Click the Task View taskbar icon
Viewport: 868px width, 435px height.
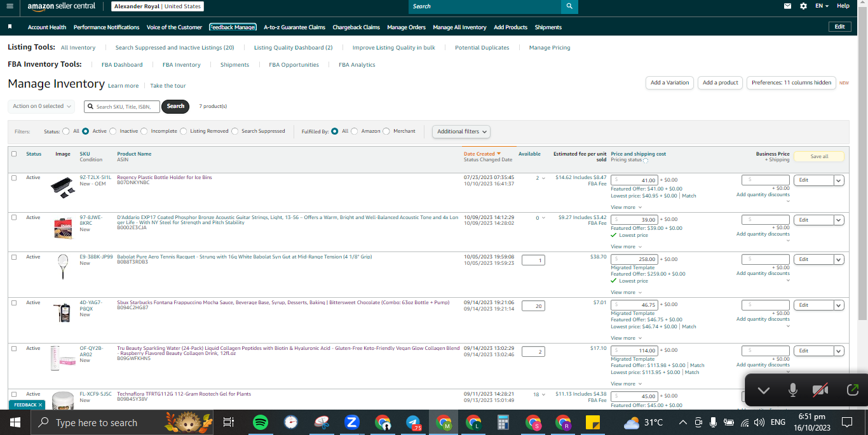[229, 422]
